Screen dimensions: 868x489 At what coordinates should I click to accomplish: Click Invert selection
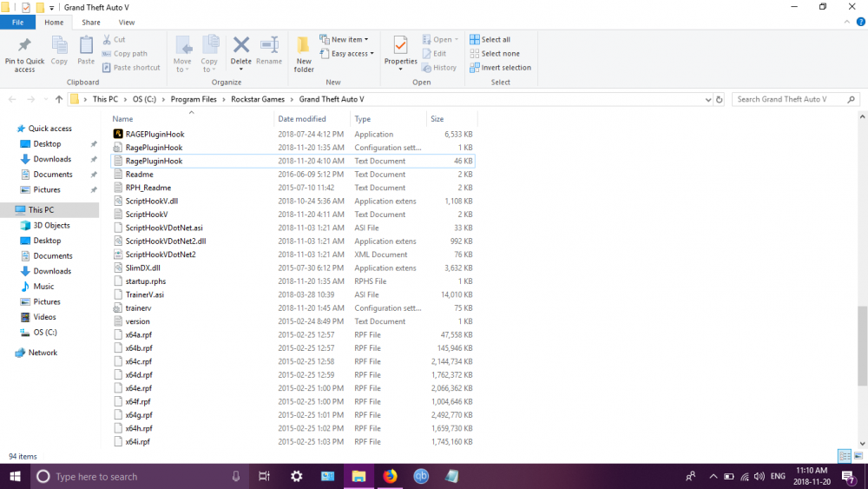coord(501,68)
